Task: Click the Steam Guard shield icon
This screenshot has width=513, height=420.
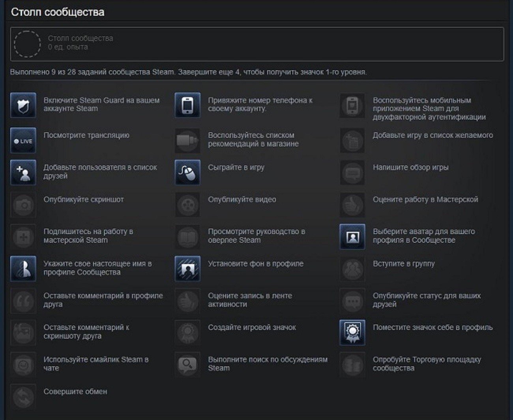Action: [x=23, y=105]
